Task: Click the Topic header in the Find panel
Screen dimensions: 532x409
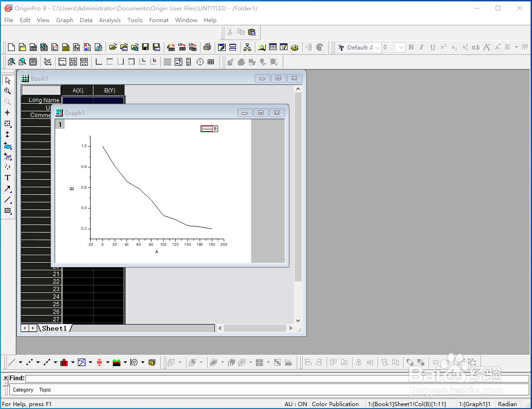Action: [45, 390]
